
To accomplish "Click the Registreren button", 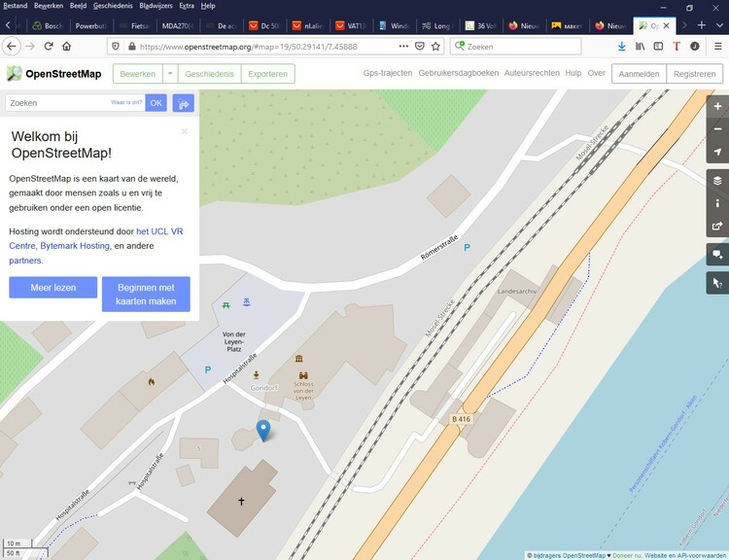I will (695, 74).
